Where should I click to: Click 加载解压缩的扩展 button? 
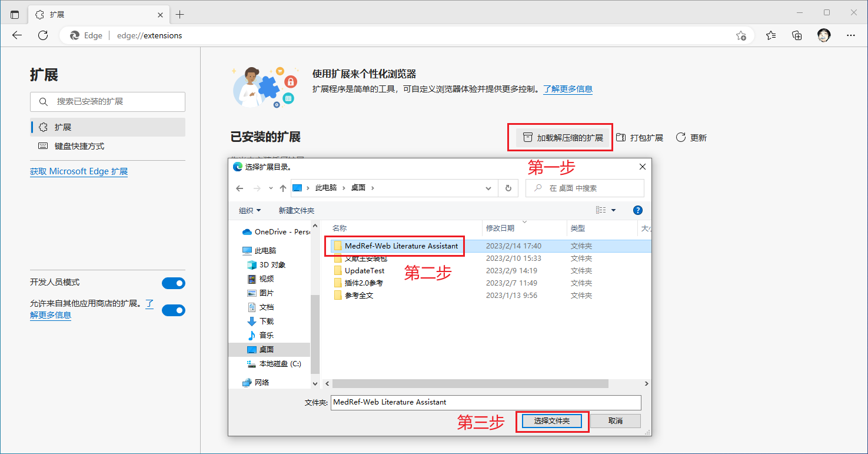point(563,138)
